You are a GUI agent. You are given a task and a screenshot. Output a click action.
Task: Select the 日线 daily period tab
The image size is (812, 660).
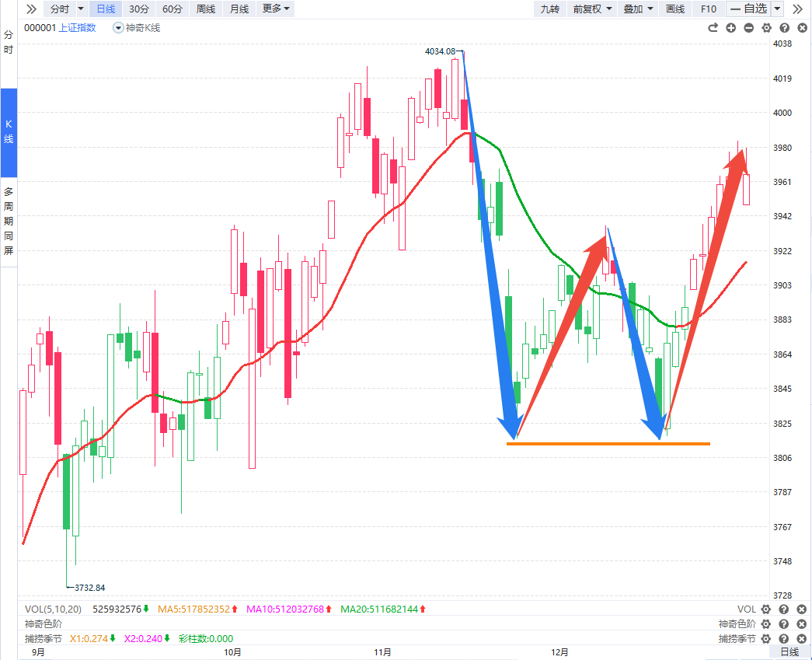(x=106, y=9)
